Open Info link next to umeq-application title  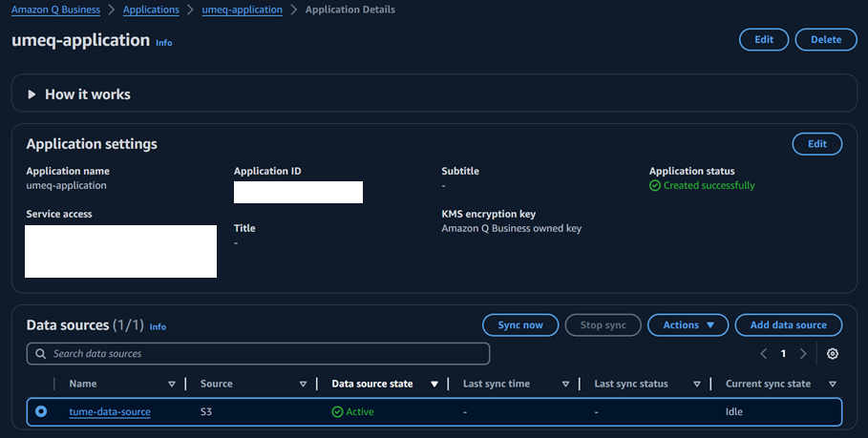click(164, 43)
